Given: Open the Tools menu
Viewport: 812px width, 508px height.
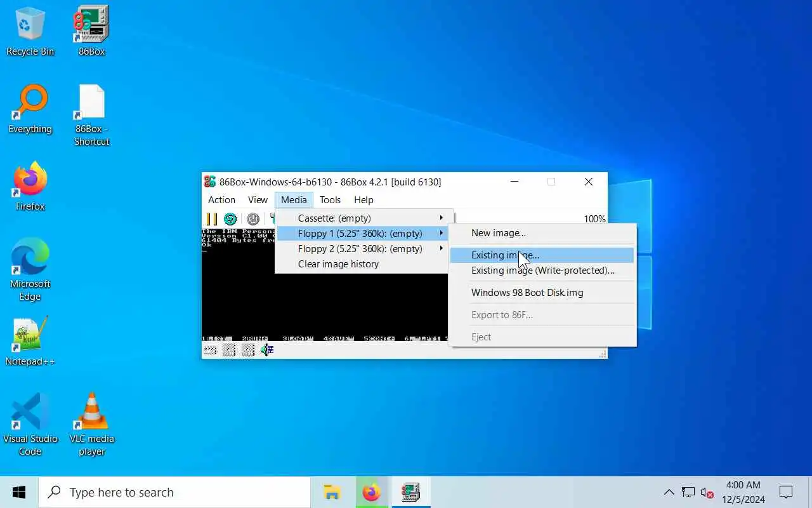Looking at the screenshot, I should [330, 200].
